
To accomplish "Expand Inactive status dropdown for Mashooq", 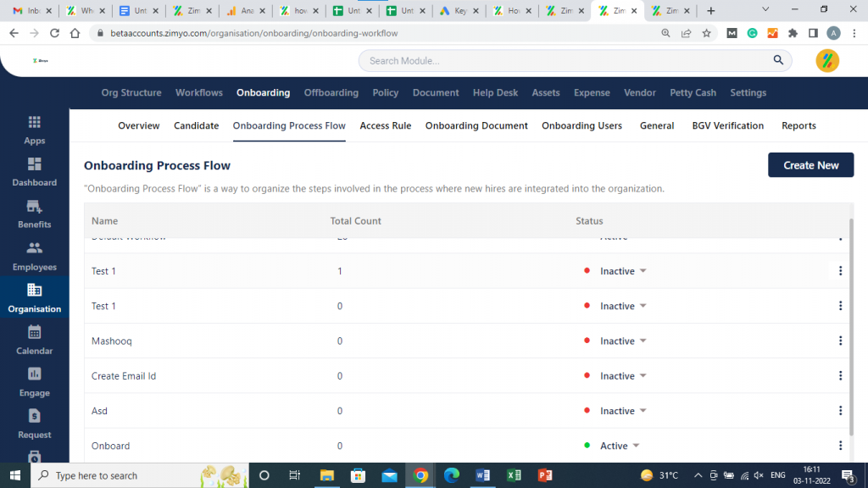I will click(643, 341).
